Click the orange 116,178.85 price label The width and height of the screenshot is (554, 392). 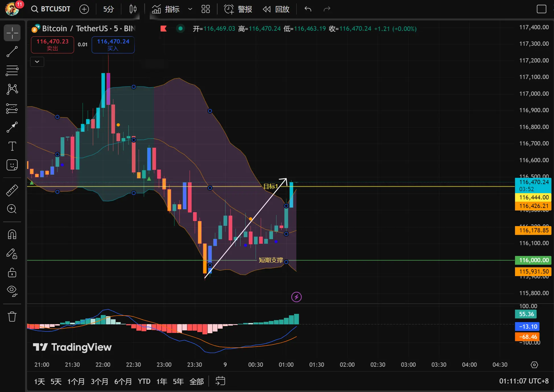tap(533, 230)
